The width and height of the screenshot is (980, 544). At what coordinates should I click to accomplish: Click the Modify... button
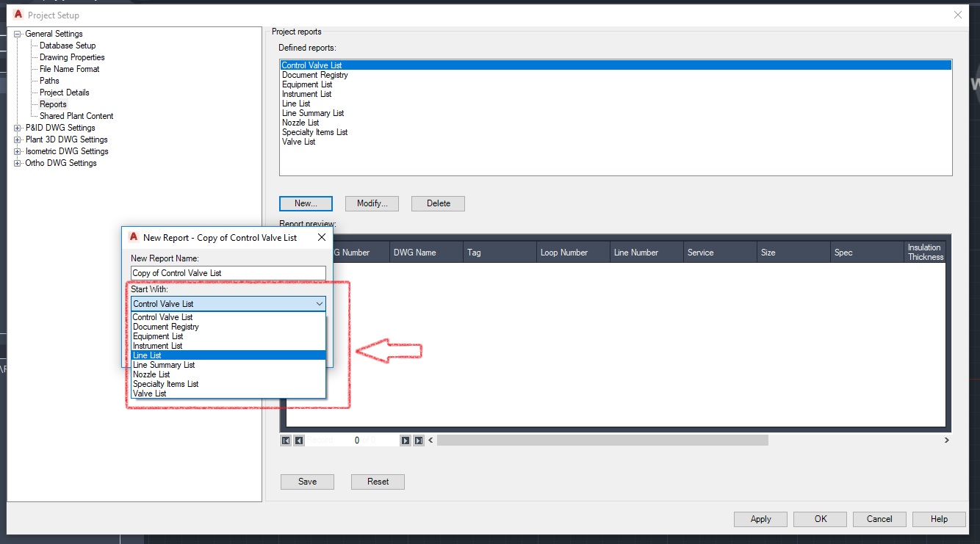click(372, 203)
